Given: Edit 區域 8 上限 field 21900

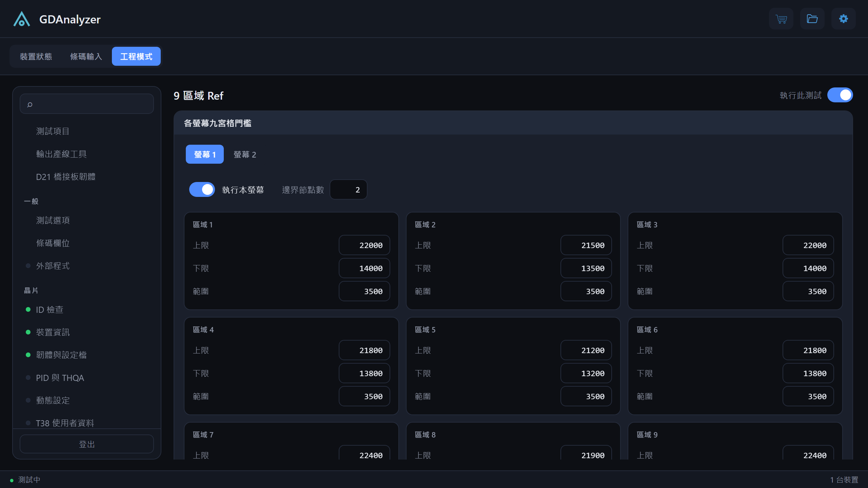Looking at the screenshot, I should click(x=586, y=452).
